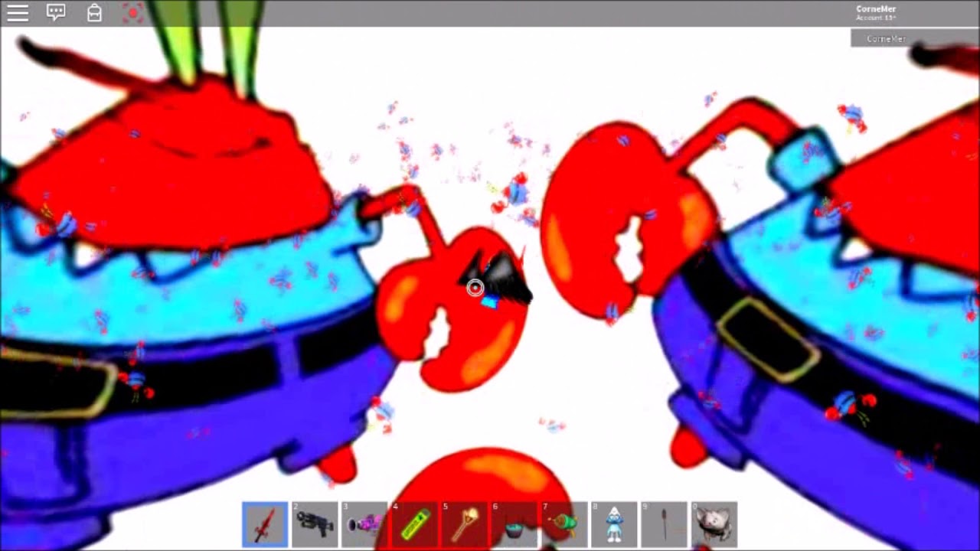Click CorneMer account name in top bar
This screenshot has height=551, width=980.
pyautogui.click(x=876, y=9)
